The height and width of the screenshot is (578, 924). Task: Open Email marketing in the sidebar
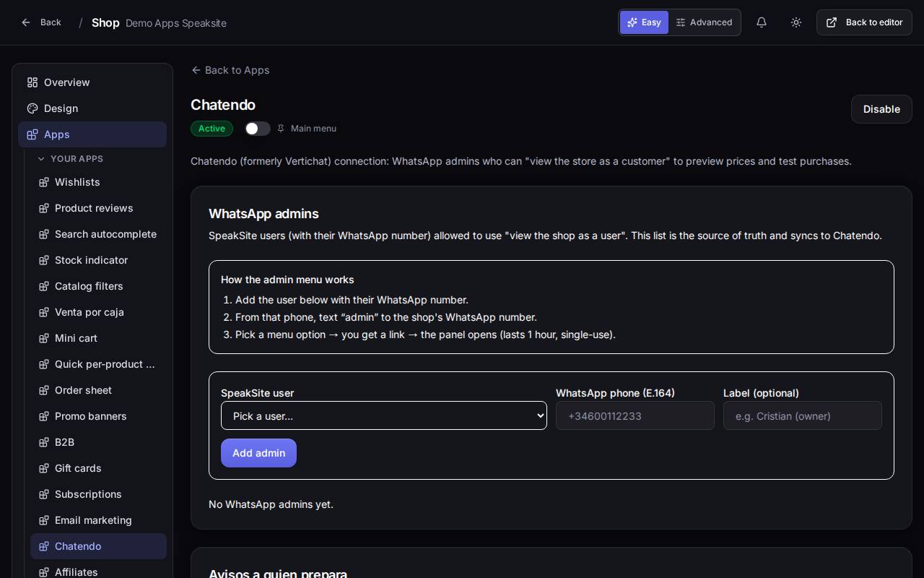pyautogui.click(x=98, y=520)
